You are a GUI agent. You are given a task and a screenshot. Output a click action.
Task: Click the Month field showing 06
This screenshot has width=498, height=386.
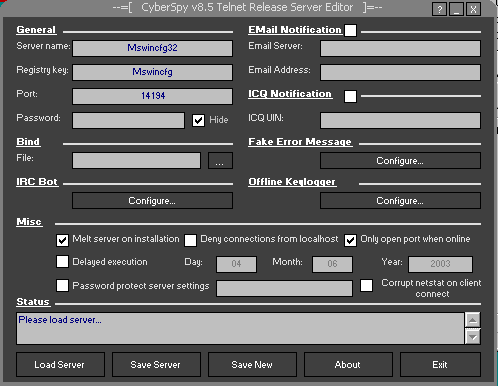click(332, 264)
